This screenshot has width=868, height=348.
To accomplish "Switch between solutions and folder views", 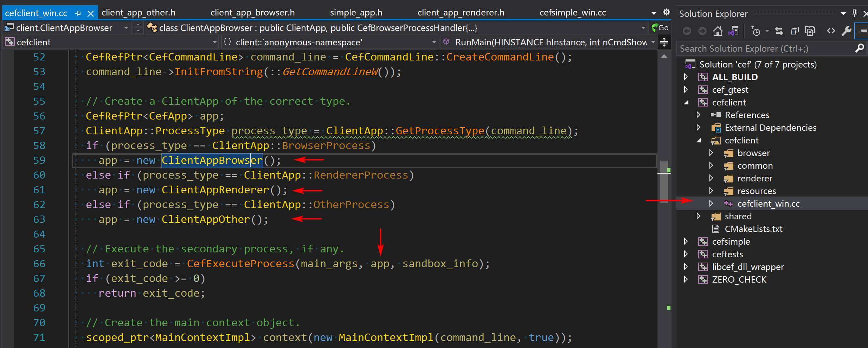I will coord(733,31).
